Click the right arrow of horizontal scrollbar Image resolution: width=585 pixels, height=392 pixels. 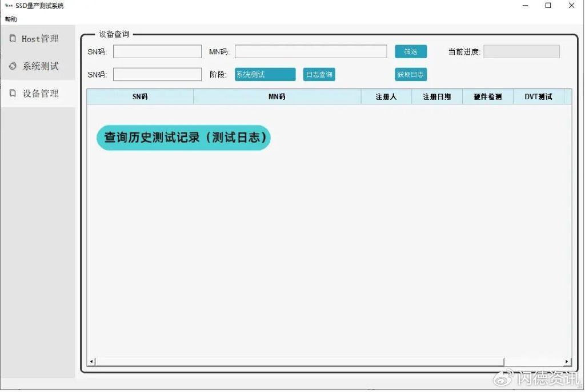[x=567, y=361]
